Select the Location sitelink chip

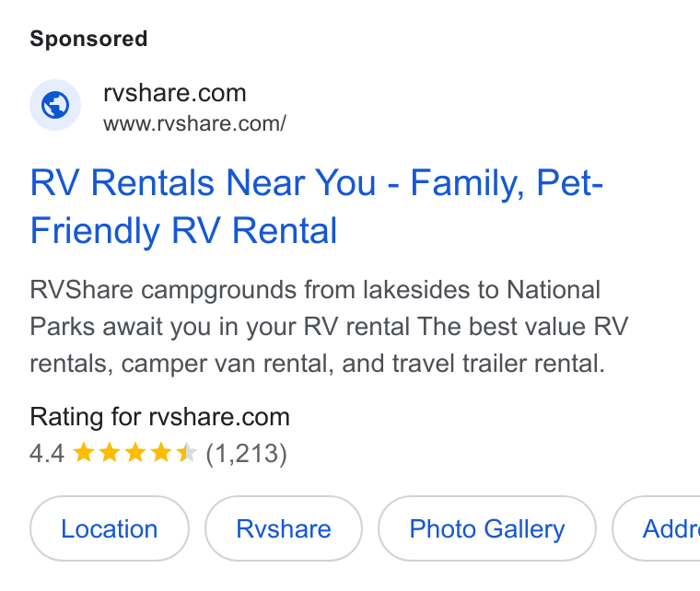coord(110,528)
